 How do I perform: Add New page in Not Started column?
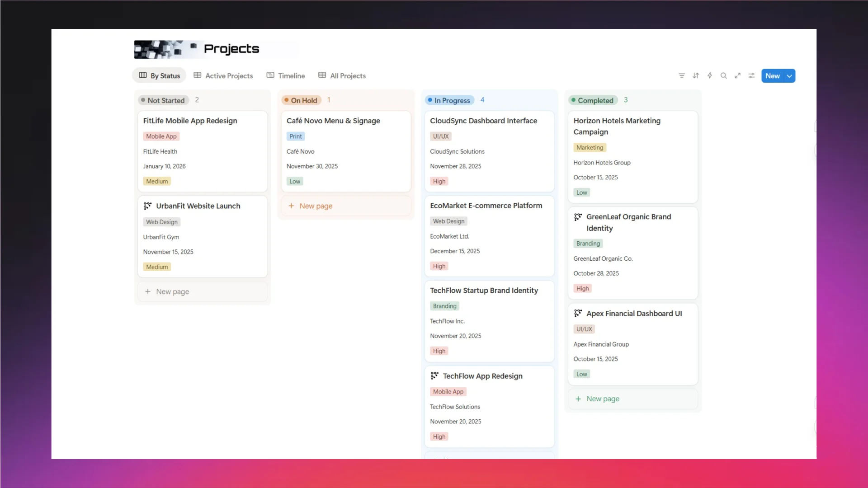(x=203, y=291)
